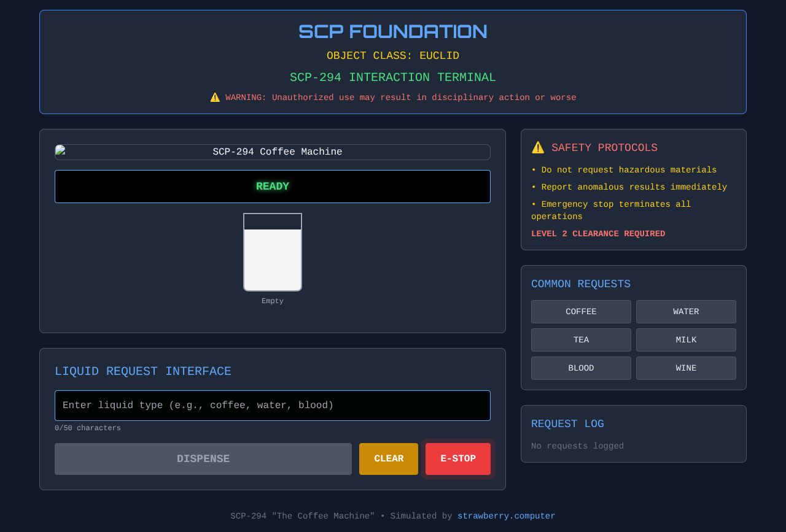Click the REQUEST LOG panel heading
Image resolution: width=786 pixels, height=532 pixels.
(567, 423)
